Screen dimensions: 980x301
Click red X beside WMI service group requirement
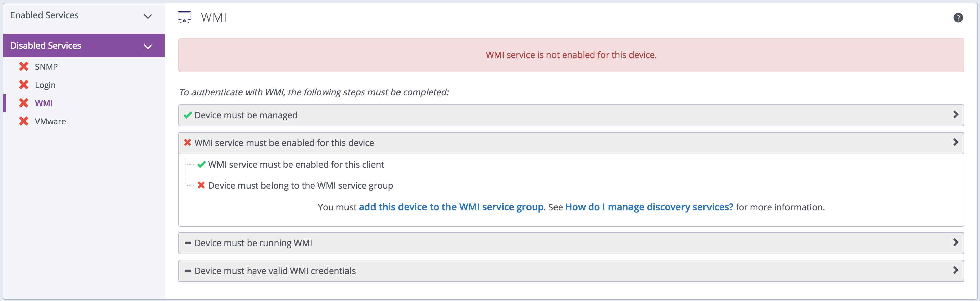coord(201,185)
